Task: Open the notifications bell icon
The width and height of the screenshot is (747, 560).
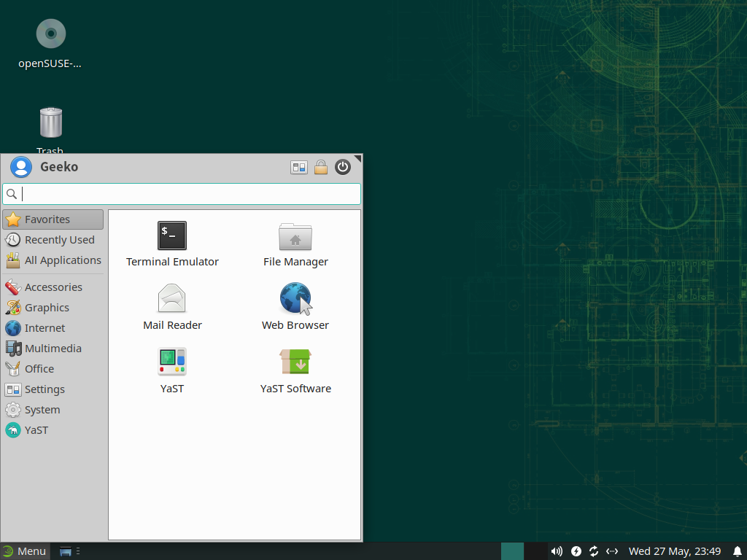Action: tap(737, 551)
